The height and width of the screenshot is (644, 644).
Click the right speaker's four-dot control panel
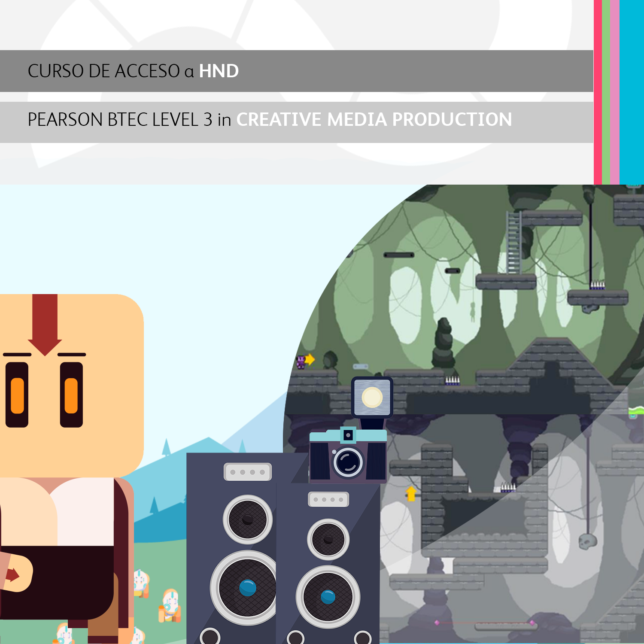point(328,499)
